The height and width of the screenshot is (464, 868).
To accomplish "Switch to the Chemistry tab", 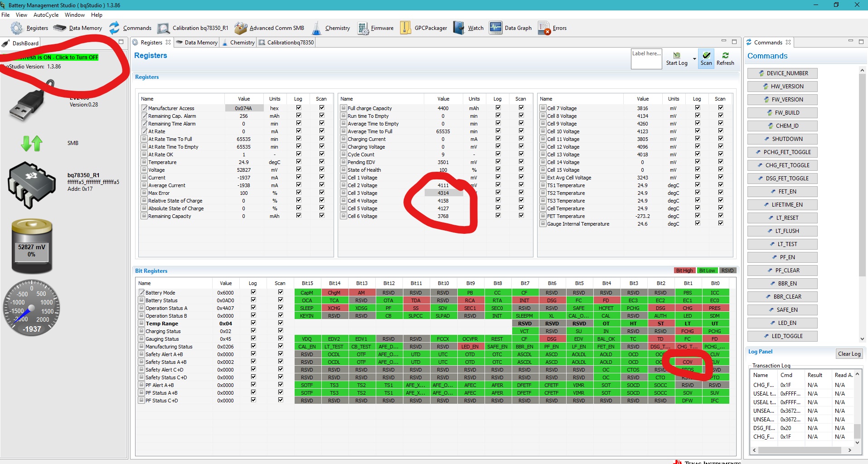I will (x=238, y=42).
